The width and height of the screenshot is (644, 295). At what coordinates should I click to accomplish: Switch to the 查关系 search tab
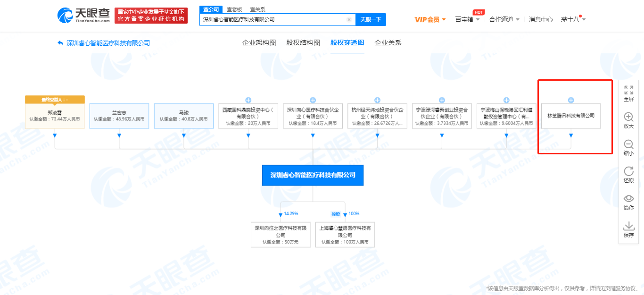[257, 9]
